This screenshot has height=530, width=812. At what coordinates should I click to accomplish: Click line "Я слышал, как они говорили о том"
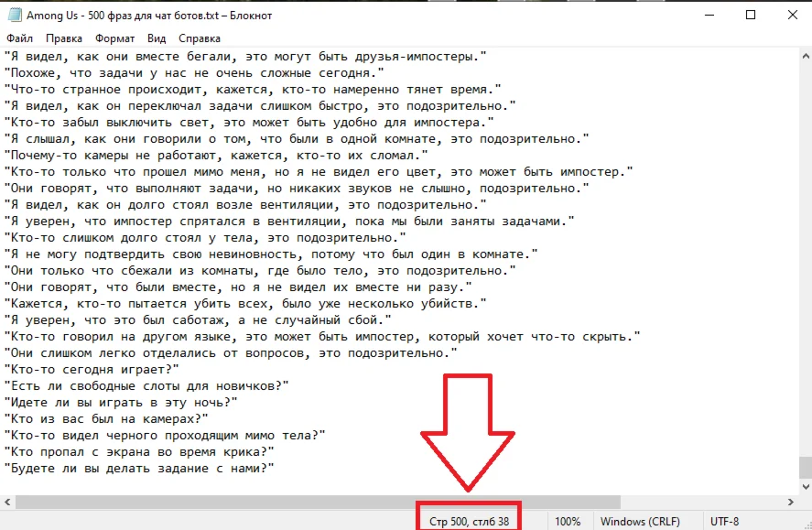(x=297, y=139)
